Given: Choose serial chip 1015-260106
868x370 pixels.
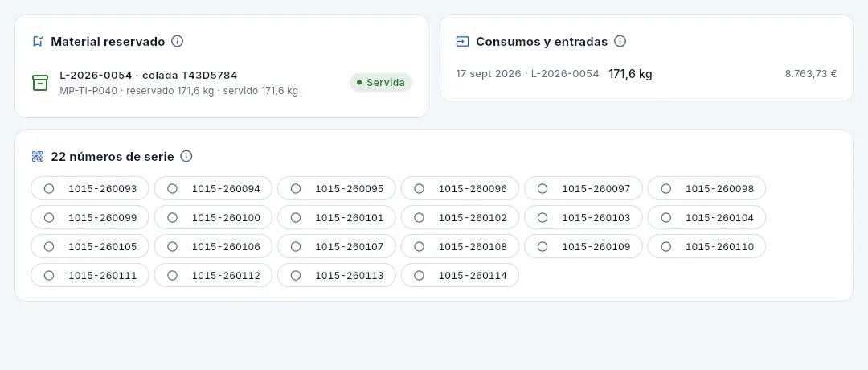Looking at the screenshot, I should tap(213, 246).
